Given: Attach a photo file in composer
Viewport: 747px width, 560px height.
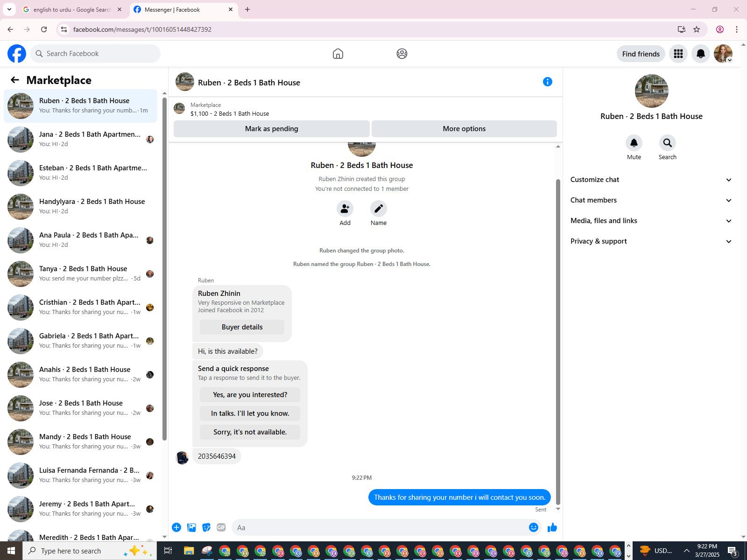Looking at the screenshot, I should coord(191,527).
